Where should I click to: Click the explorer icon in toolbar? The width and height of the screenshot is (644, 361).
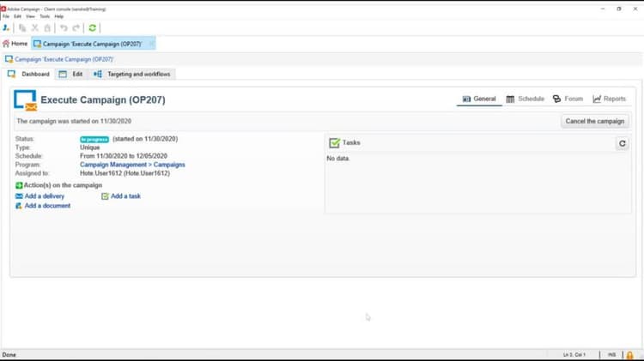6,28
